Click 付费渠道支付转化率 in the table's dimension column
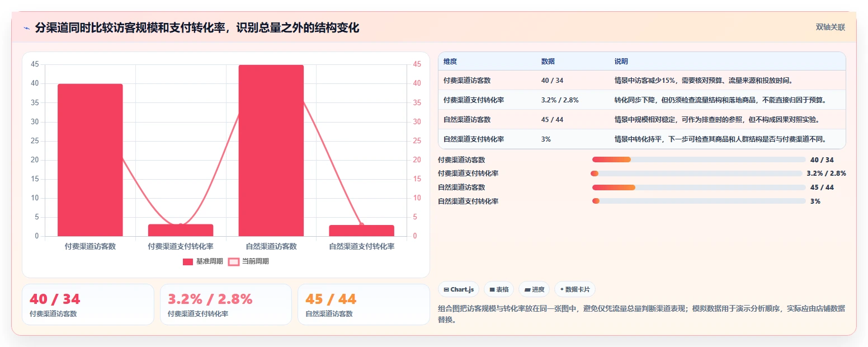This screenshot has width=868, height=347. coord(474,100)
